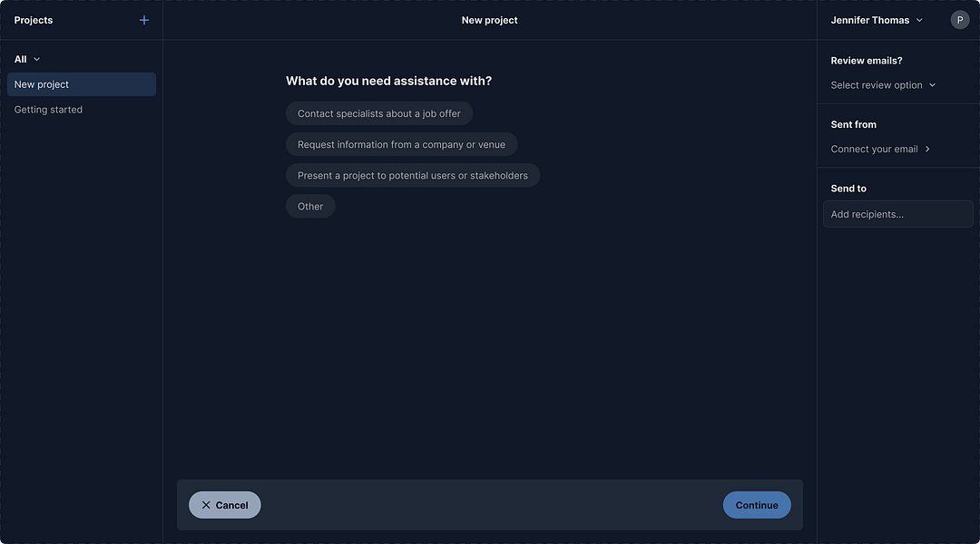The height and width of the screenshot is (544, 980).
Task: Expand the All projects filter dropdown
Action: click(x=27, y=59)
